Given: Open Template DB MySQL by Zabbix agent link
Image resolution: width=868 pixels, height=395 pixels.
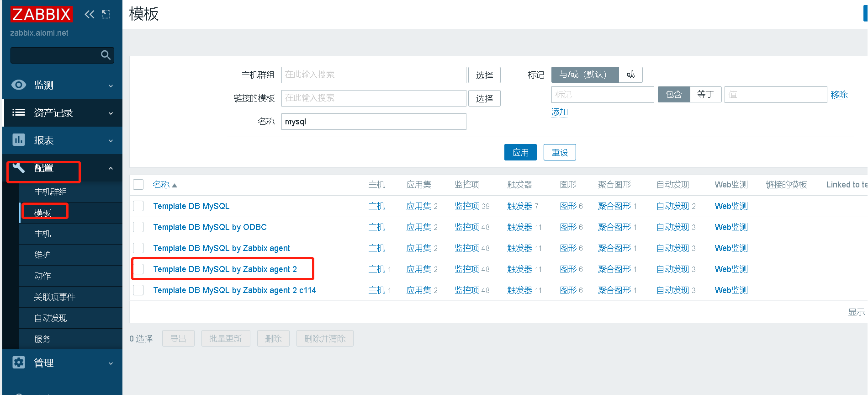Looking at the screenshot, I should (222, 248).
